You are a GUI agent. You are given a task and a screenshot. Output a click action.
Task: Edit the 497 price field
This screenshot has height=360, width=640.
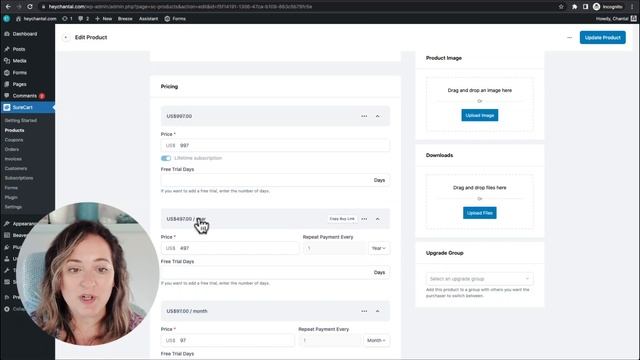tap(230, 248)
